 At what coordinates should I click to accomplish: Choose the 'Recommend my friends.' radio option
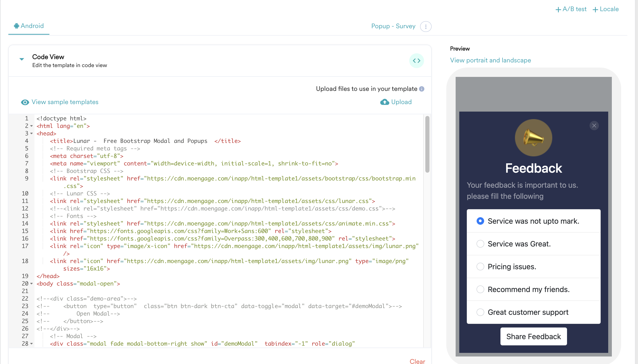(x=480, y=289)
